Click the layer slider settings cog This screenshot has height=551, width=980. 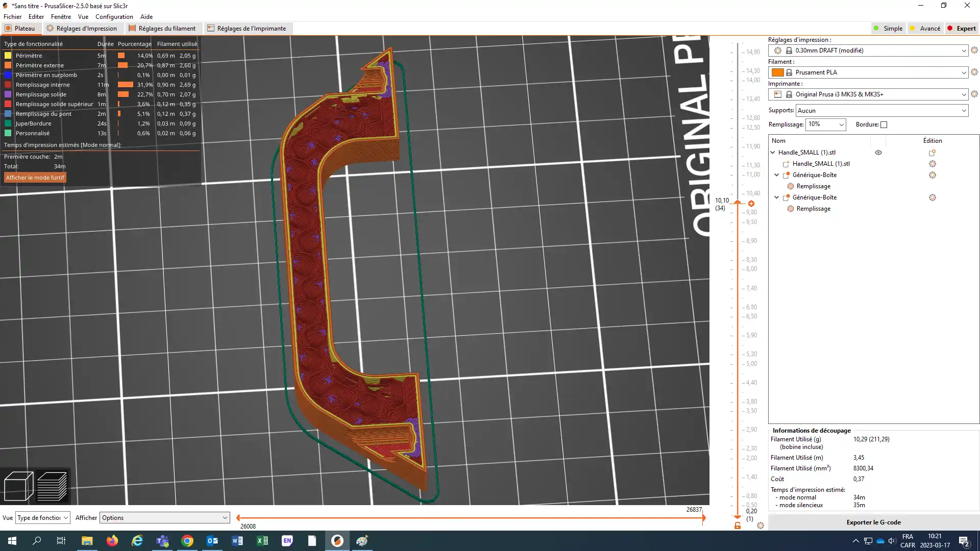click(x=761, y=525)
